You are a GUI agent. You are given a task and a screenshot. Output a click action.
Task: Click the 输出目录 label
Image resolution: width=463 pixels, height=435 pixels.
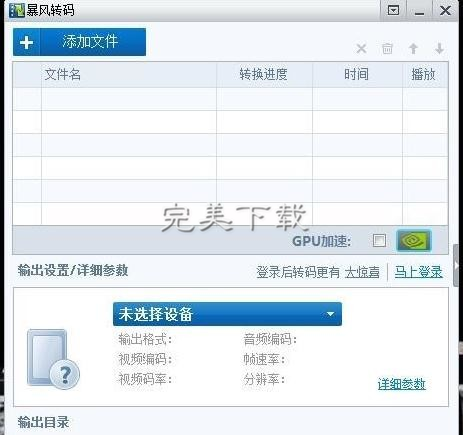[x=43, y=422]
